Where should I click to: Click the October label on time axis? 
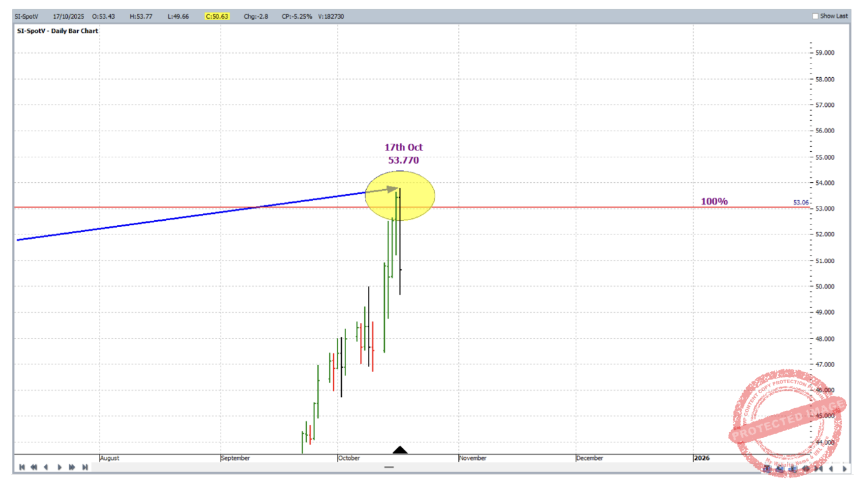[349, 458]
